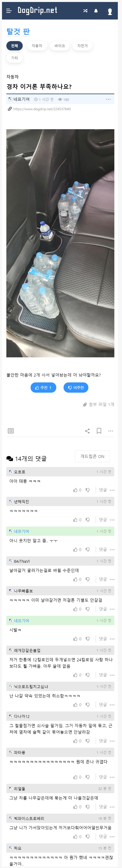Click the shuffle random post icon
Image resolution: width=122 pixels, height=868 pixels.
[85, 11]
